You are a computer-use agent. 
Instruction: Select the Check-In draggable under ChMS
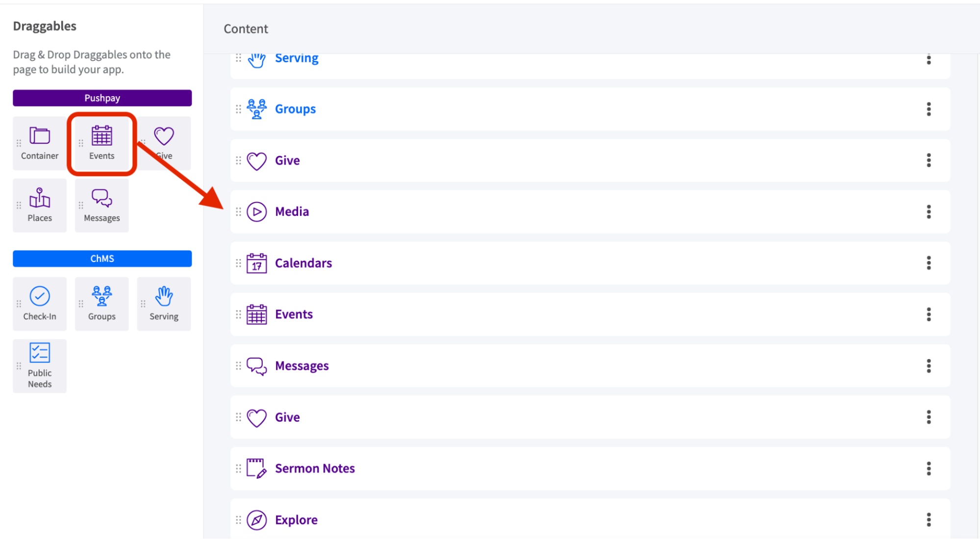[39, 303]
